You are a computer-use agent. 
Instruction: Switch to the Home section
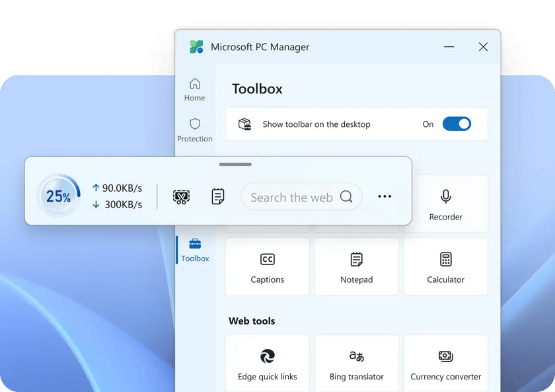195,89
